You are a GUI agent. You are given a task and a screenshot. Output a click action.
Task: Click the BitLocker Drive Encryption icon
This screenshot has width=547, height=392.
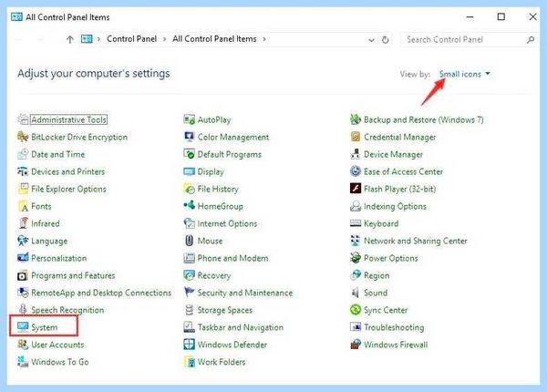23,137
